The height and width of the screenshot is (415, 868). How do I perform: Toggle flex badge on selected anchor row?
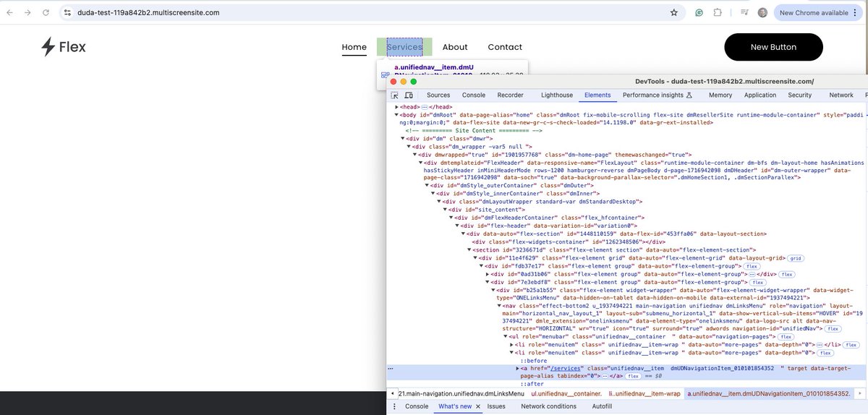[x=633, y=376]
